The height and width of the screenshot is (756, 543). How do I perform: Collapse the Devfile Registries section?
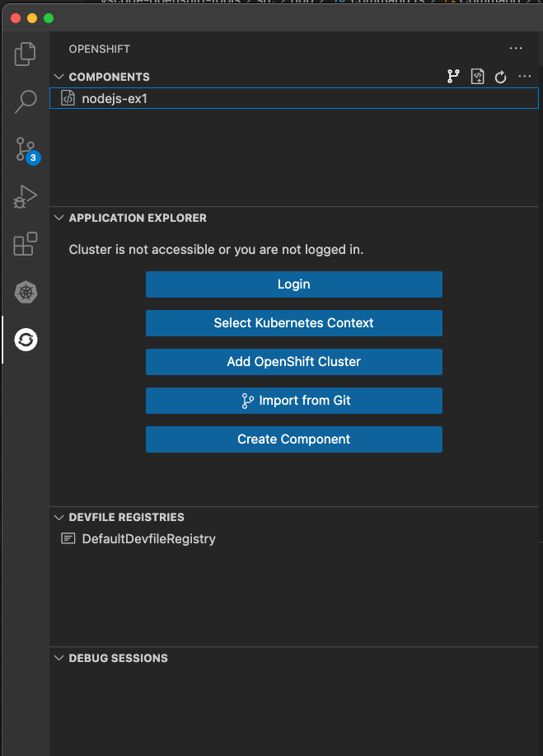coord(59,518)
